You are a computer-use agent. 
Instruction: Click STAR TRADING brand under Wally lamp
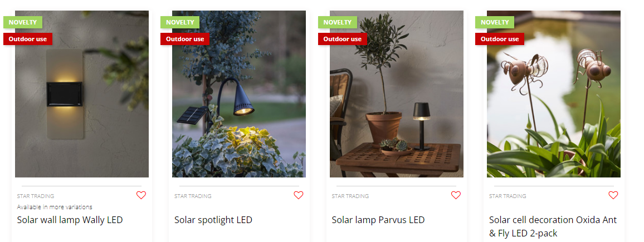(x=35, y=196)
